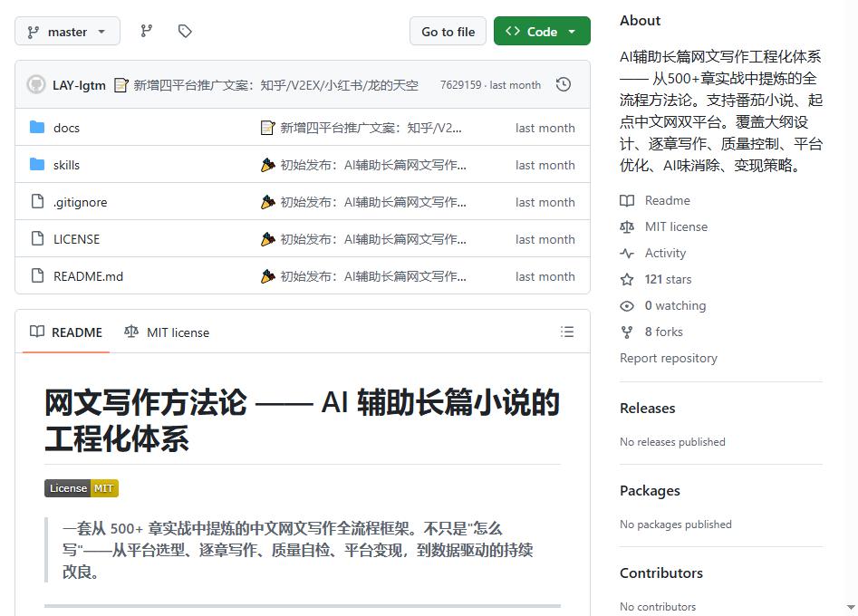Open LICENSE row commit message
This screenshot has height=616, width=858.
click(x=363, y=240)
